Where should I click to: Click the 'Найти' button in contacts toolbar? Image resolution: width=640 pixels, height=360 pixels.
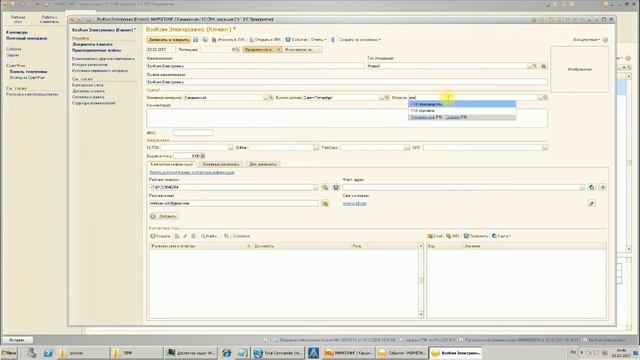point(209,236)
